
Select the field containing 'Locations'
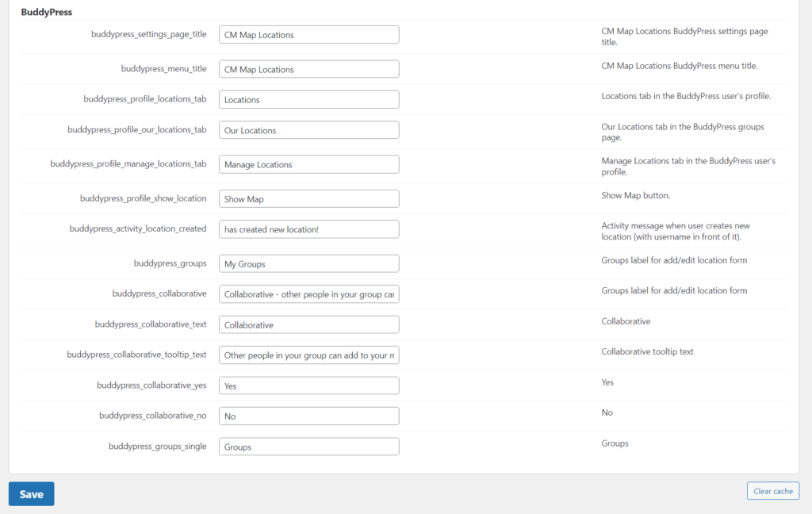tap(308, 100)
